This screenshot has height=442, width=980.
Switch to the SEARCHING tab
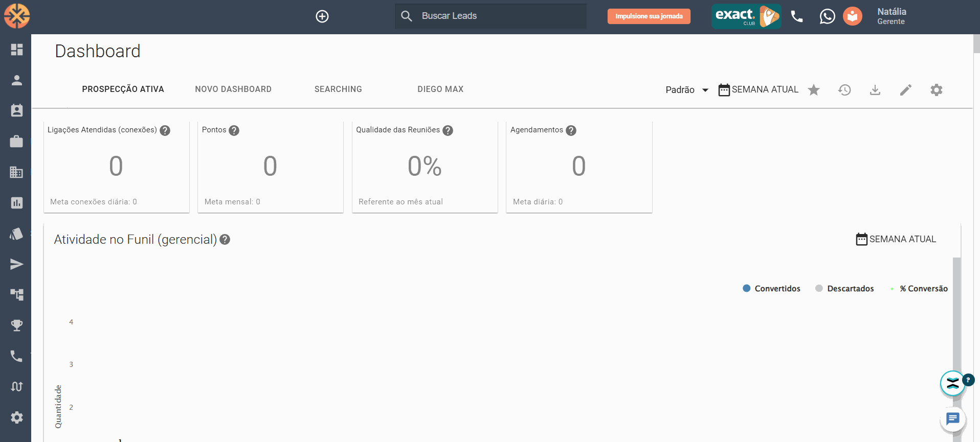click(338, 89)
